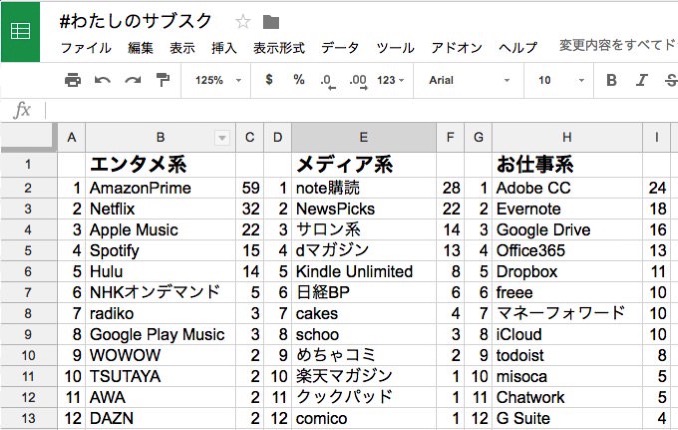Image resolution: width=678 pixels, height=430 pixels.
Task: Open the font size 10 dropdown
Action: 561,80
